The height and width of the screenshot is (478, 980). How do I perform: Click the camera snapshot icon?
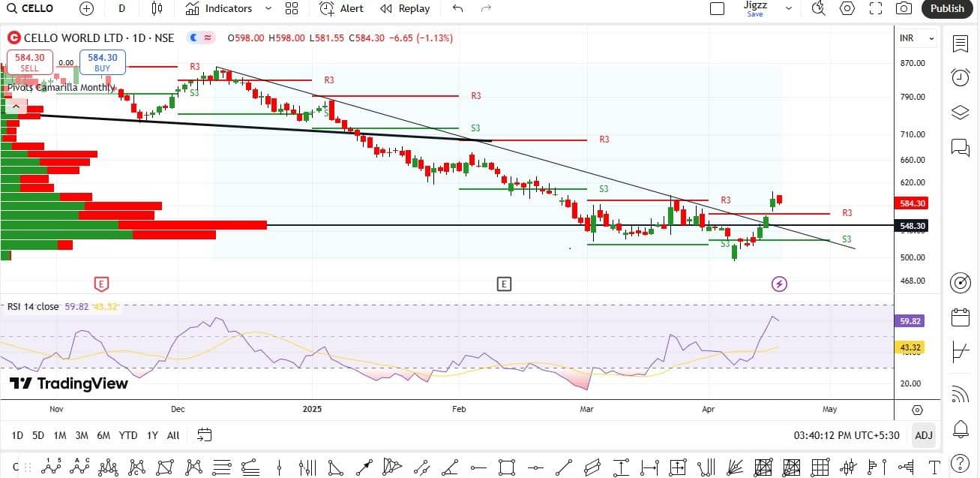coord(904,8)
